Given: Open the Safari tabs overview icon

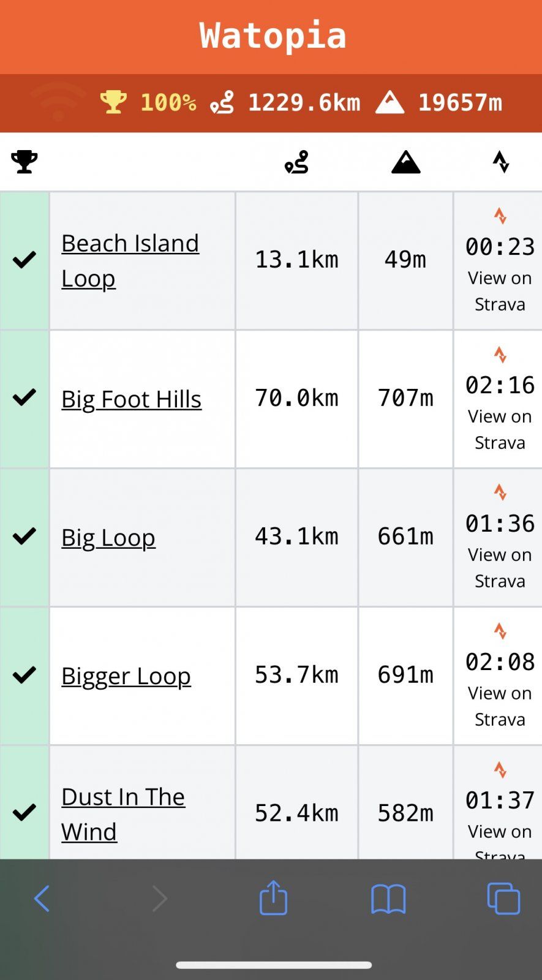Looking at the screenshot, I should [503, 899].
